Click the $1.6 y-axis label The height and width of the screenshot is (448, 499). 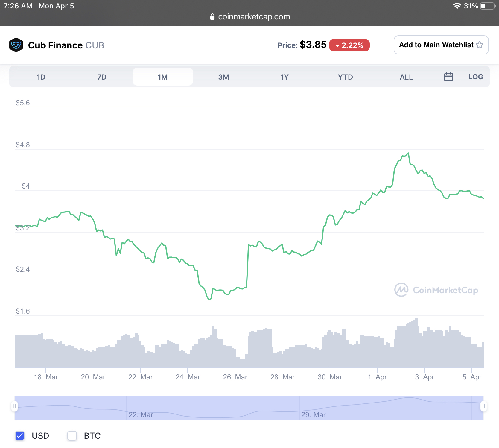point(23,311)
